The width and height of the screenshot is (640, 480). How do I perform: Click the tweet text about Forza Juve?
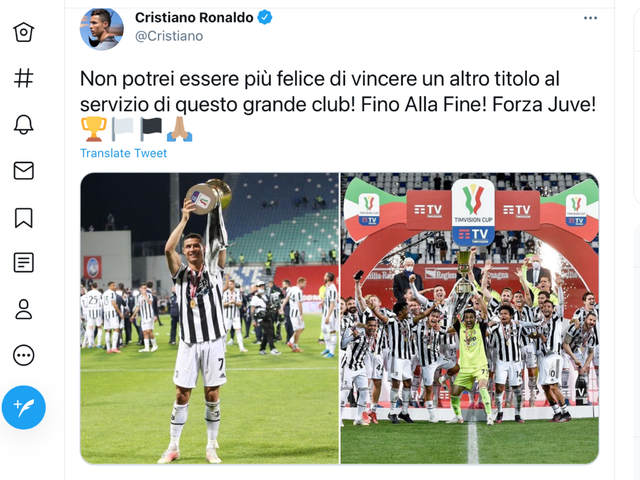coord(338,91)
